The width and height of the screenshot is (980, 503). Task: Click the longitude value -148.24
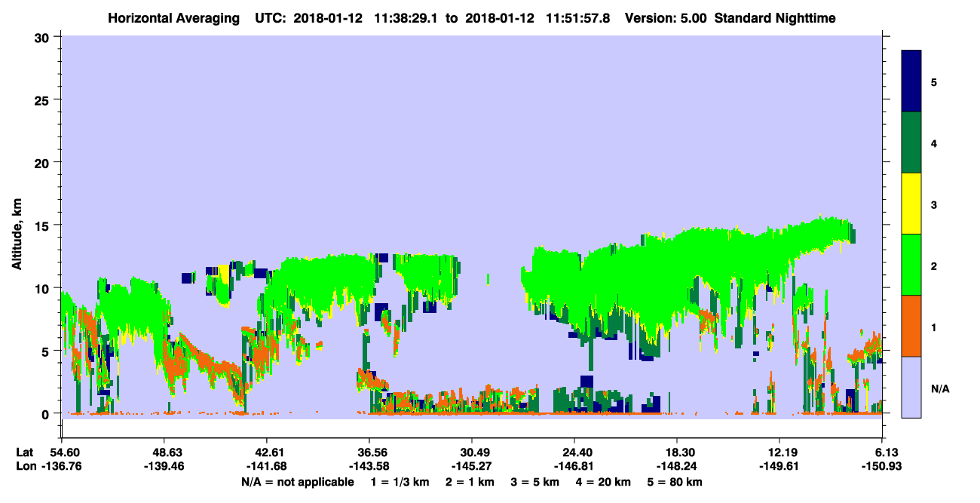click(677, 466)
